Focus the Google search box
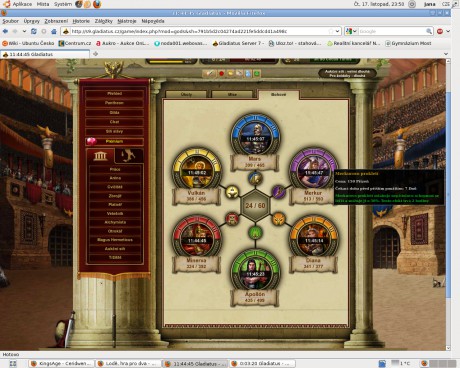The height and width of the screenshot is (368, 460). [392, 31]
